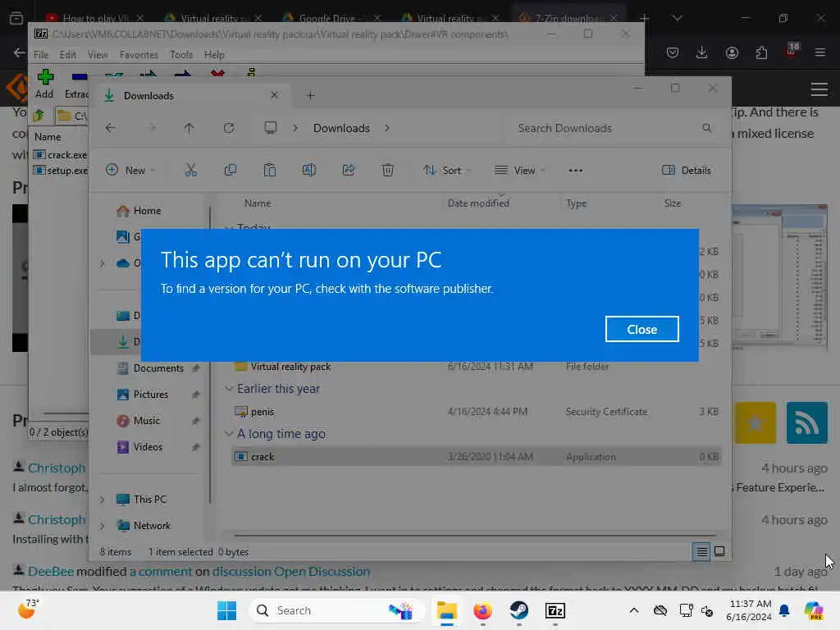This screenshot has height=630, width=840.
Task: Open Firefox account icon
Action: click(732, 52)
